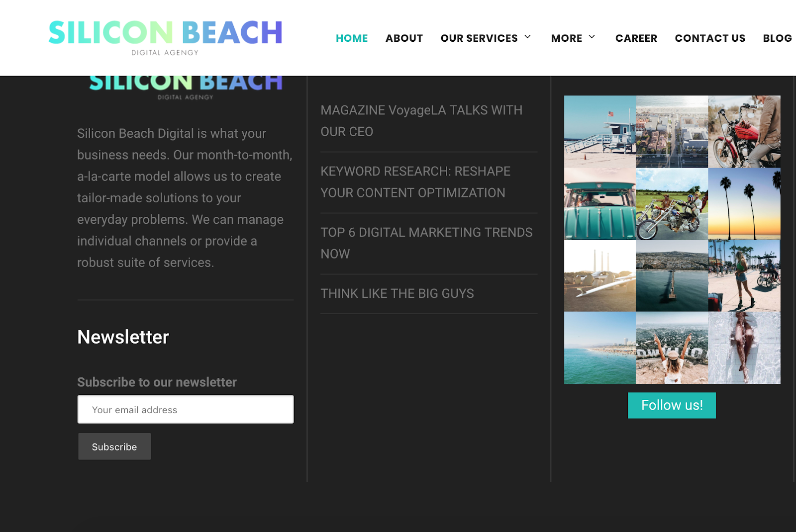
Task: Open the VoyageLA magazine article link
Action: tap(421, 121)
